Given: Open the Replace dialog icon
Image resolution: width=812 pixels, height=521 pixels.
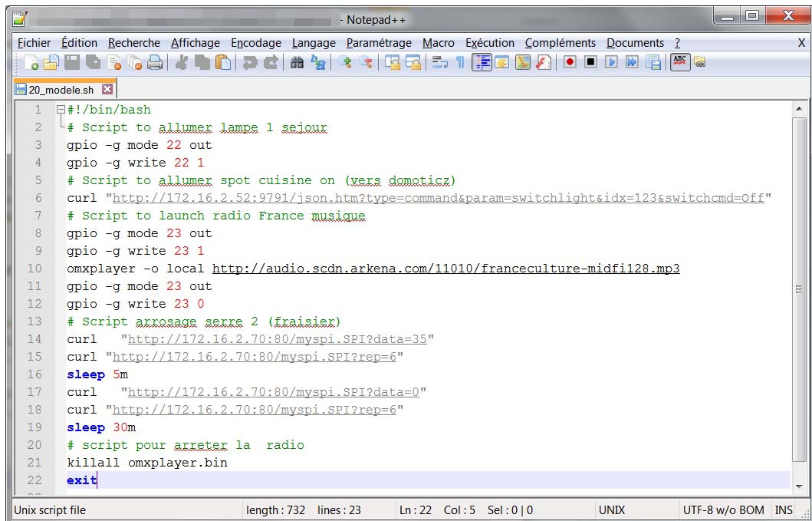Looking at the screenshot, I should pos(318,63).
